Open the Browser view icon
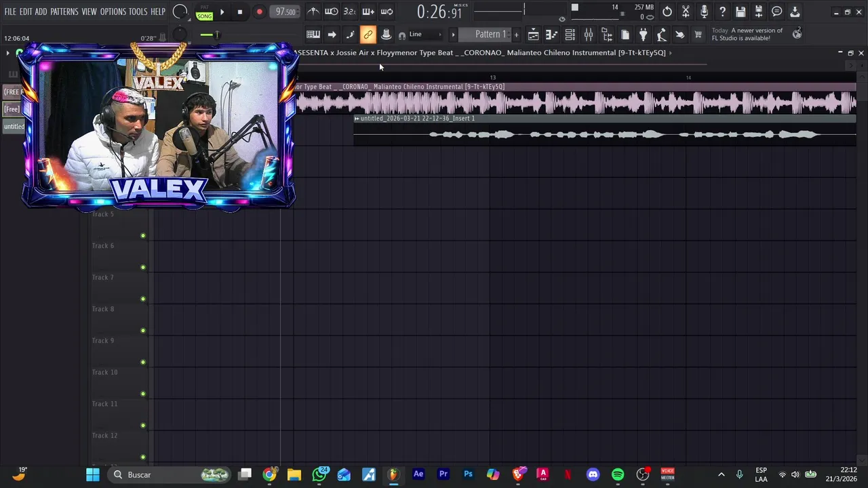 coord(606,35)
